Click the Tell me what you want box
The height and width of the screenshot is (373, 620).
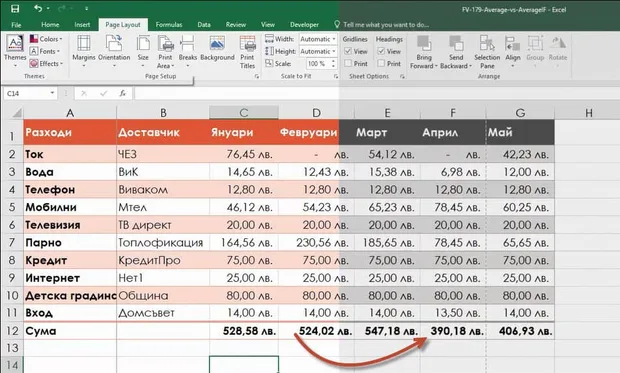386,25
